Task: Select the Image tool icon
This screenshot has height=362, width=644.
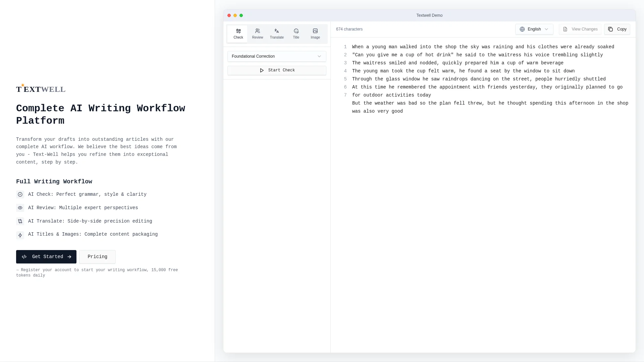Action: (315, 31)
